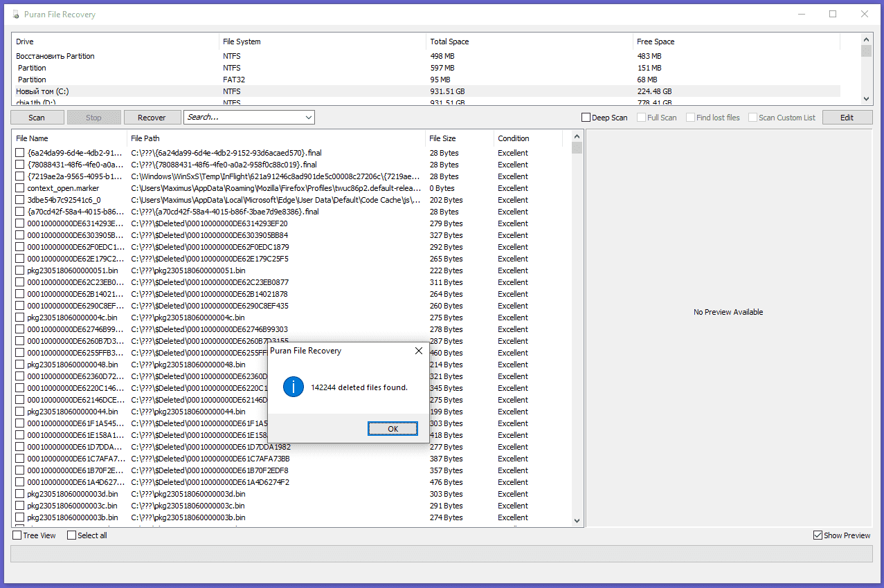Viewport: 884px width, 588px height.
Task: Click the Free Space column header
Action: pyautogui.click(x=737, y=42)
